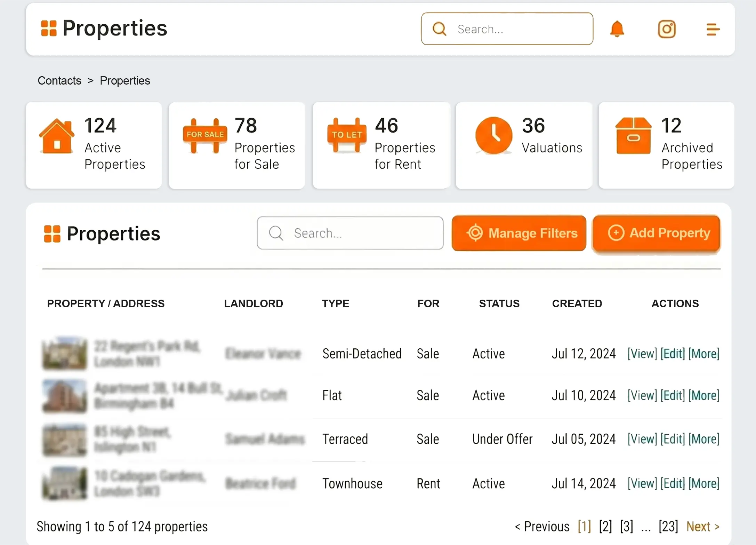
Task: Click the Add Property button
Action: point(656,233)
